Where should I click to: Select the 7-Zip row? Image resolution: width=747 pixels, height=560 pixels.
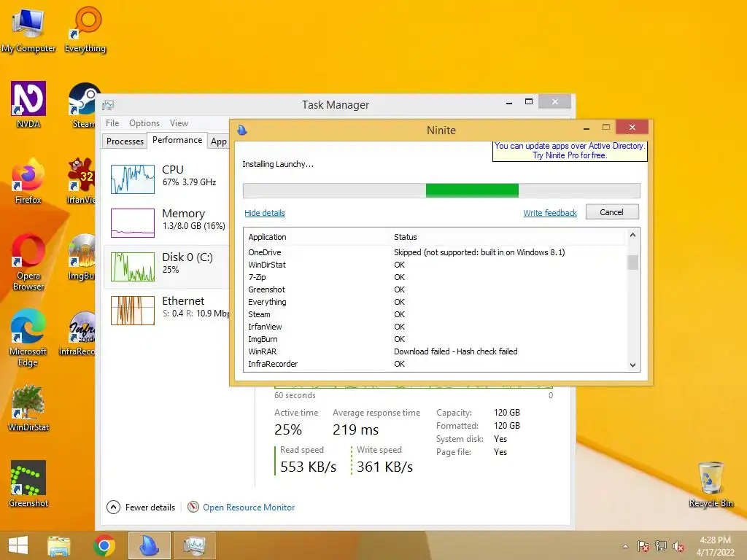436,277
